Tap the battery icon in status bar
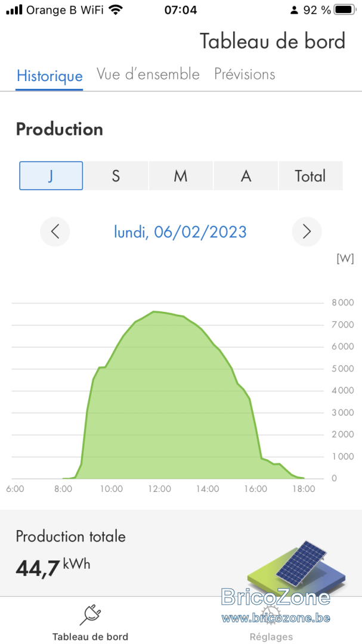This screenshot has width=362, height=644. [x=345, y=10]
